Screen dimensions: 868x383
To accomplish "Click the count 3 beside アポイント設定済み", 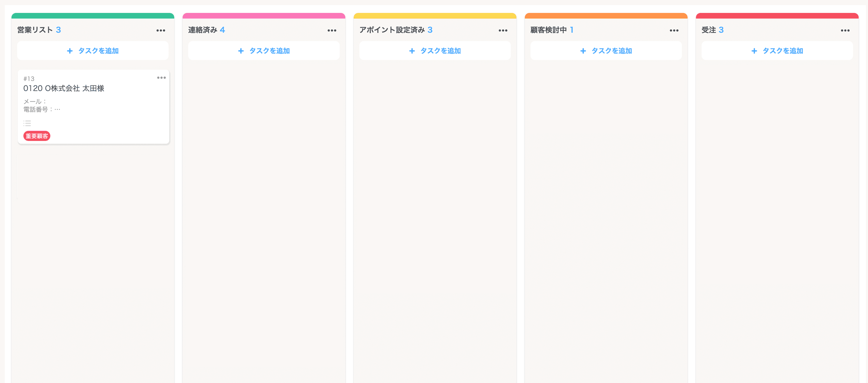I will pyautogui.click(x=430, y=30).
